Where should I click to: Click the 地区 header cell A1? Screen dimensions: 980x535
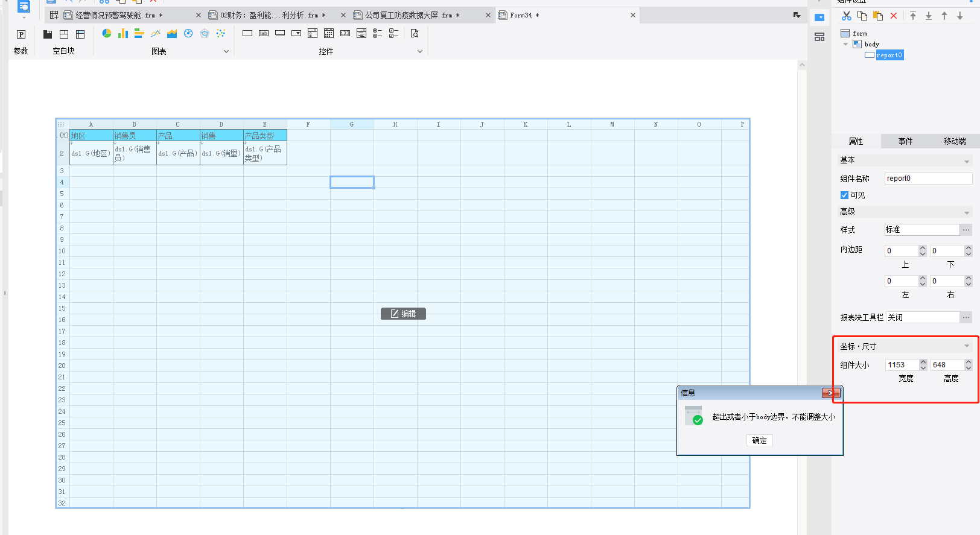click(91, 136)
